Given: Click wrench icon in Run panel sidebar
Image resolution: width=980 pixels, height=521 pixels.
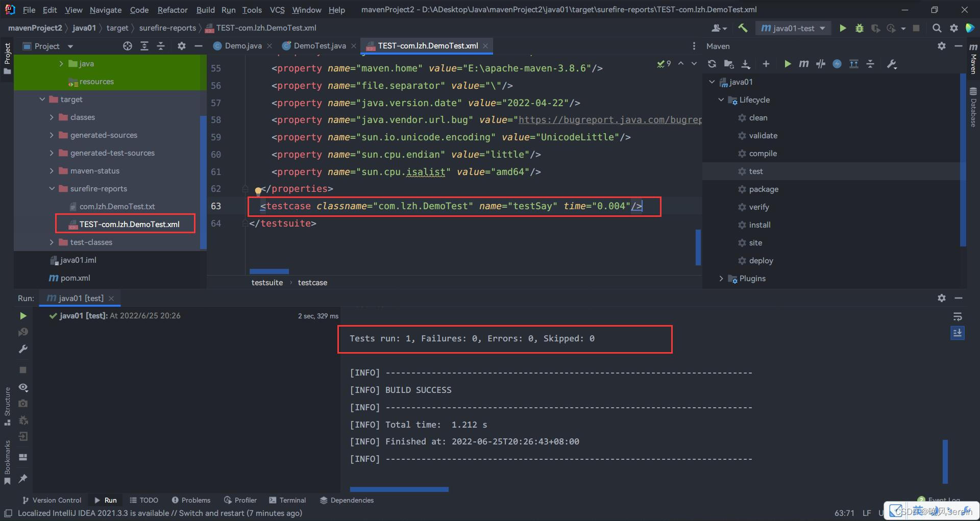Looking at the screenshot, I should [23, 349].
